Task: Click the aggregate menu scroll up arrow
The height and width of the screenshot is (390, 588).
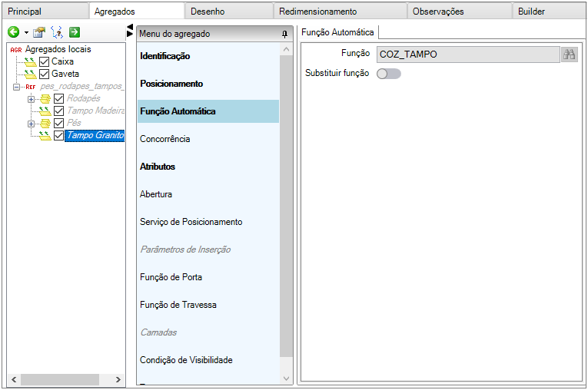Action: [286, 49]
